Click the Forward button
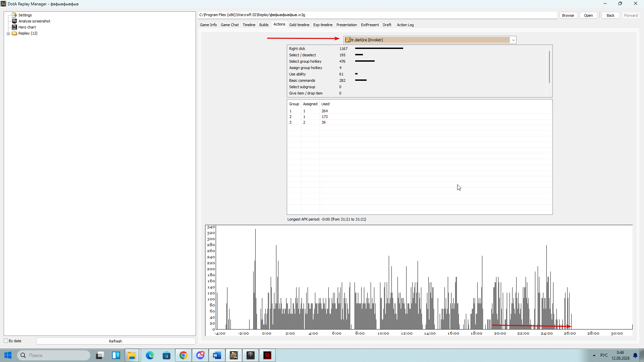644x362 pixels. [x=631, y=15]
